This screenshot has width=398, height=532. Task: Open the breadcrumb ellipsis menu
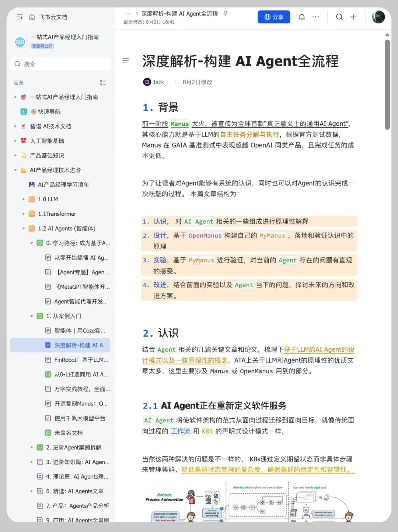[128, 14]
